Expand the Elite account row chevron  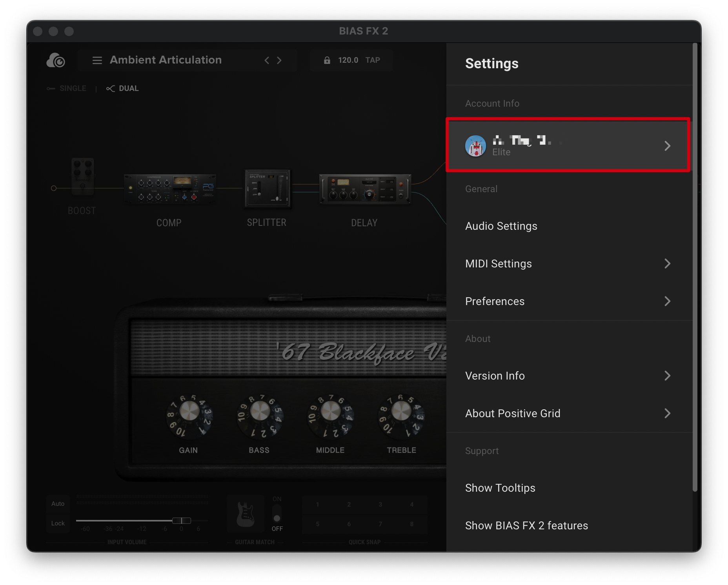click(x=667, y=146)
